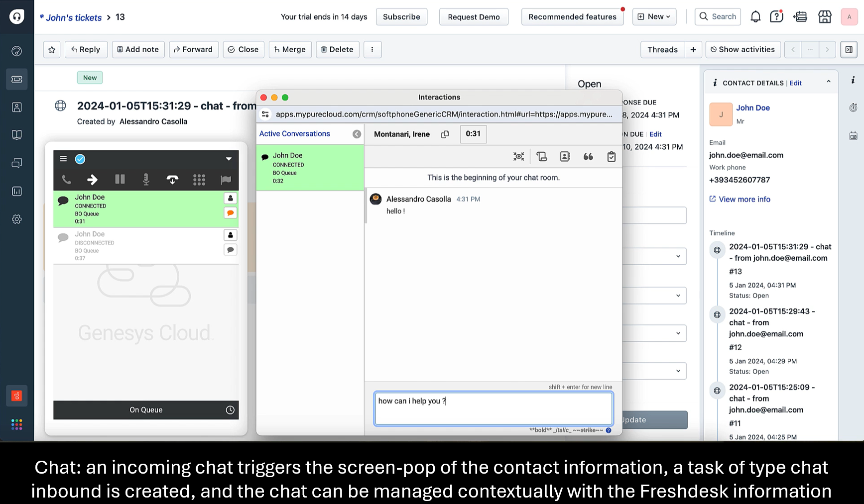Toggle the right side panel collapse button
The width and height of the screenshot is (864, 504).
pos(849,50)
